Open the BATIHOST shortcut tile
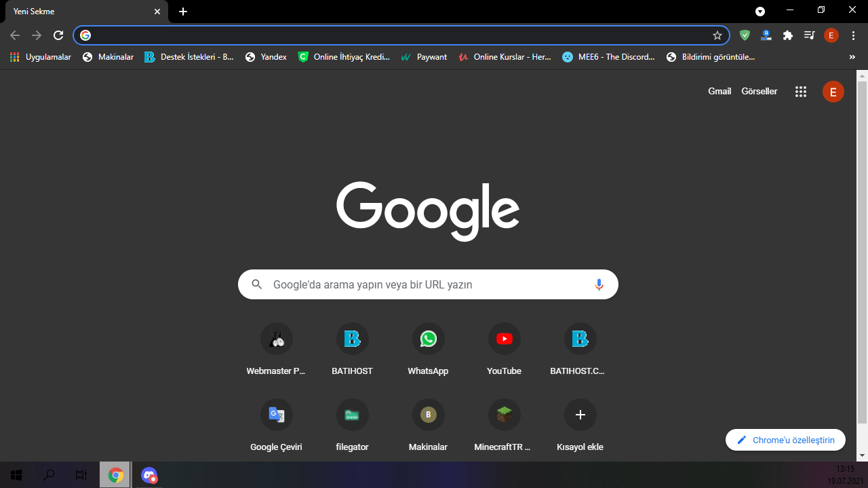Screen dimensions: 868x488 353,350
